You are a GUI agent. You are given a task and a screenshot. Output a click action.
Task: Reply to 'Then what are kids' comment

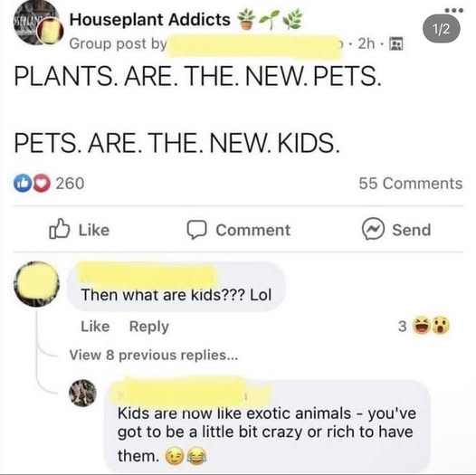(x=148, y=328)
